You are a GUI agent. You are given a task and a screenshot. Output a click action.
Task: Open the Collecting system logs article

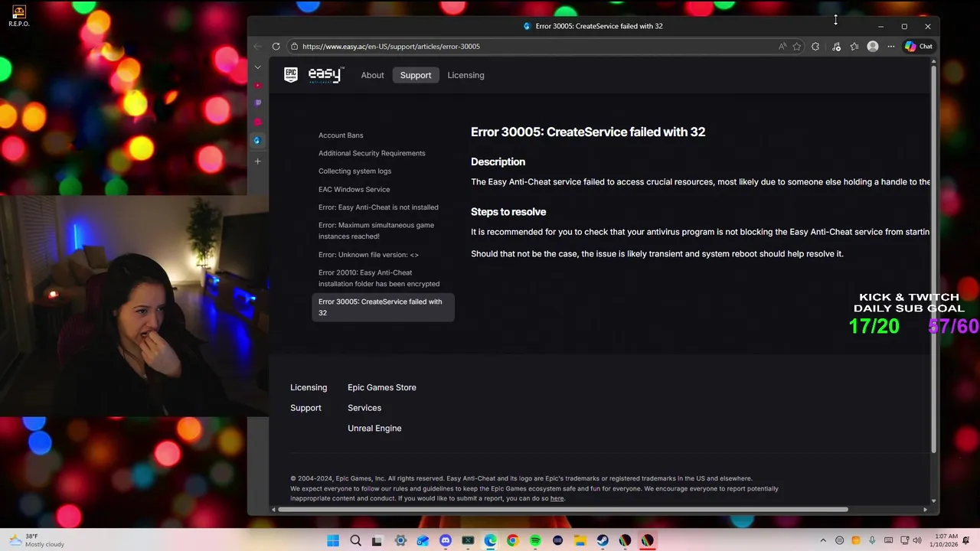(354, 171)
